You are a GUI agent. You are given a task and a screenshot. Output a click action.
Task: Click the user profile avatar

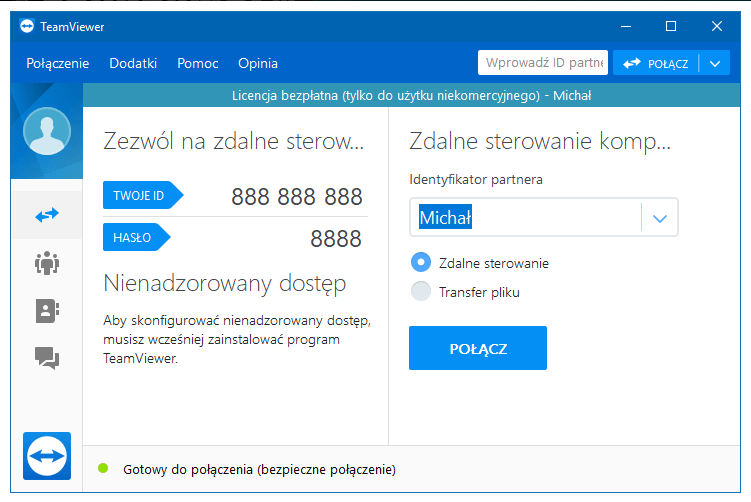point(47,131)
